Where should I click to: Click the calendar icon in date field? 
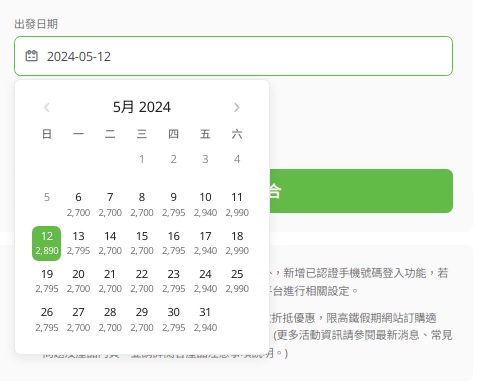(32, 56)
